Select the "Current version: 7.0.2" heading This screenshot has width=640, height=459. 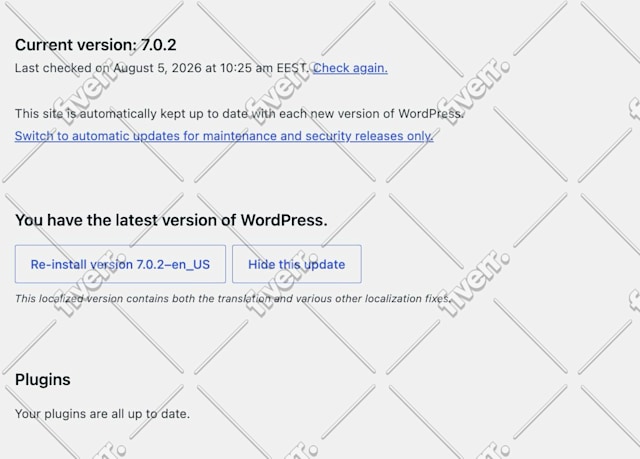pyautogui.click(x=96, y=45)
